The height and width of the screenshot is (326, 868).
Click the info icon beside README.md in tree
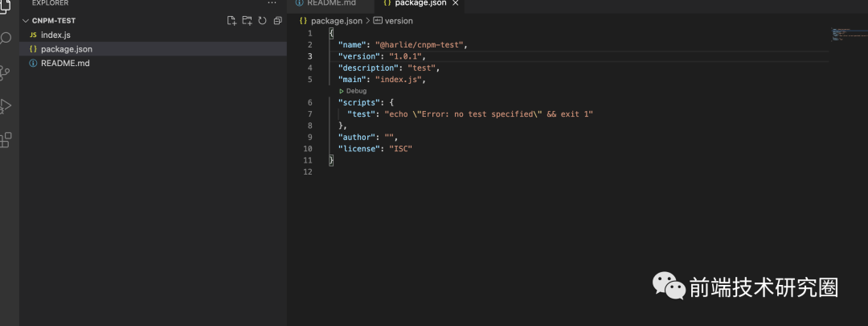pyautogui.click(x=33, y=64)
